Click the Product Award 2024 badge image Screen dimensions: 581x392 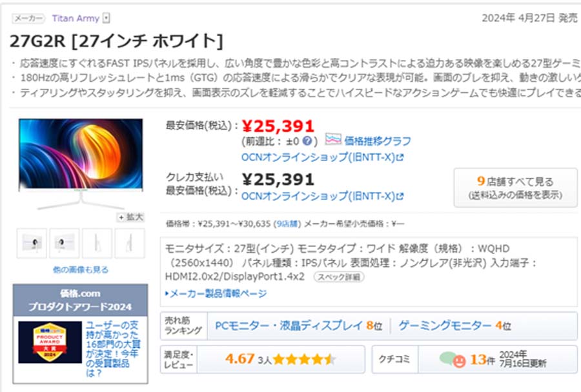click(50, 342)
